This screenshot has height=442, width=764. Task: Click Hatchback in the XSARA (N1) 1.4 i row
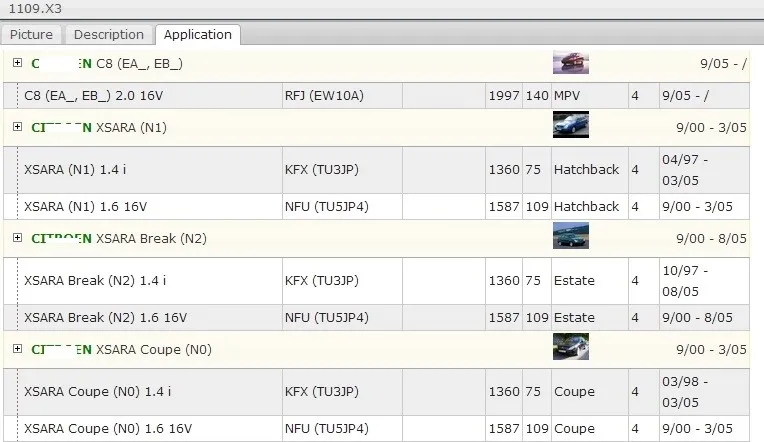586,170
